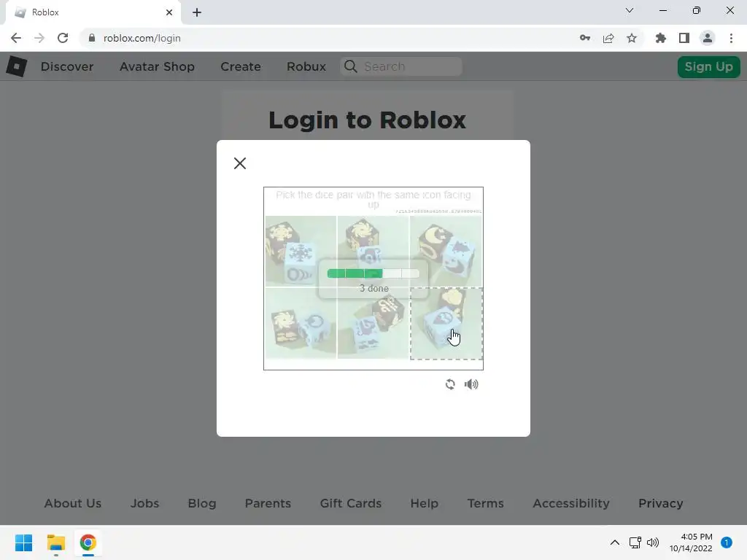Open the Help footer link

point(424,503)
